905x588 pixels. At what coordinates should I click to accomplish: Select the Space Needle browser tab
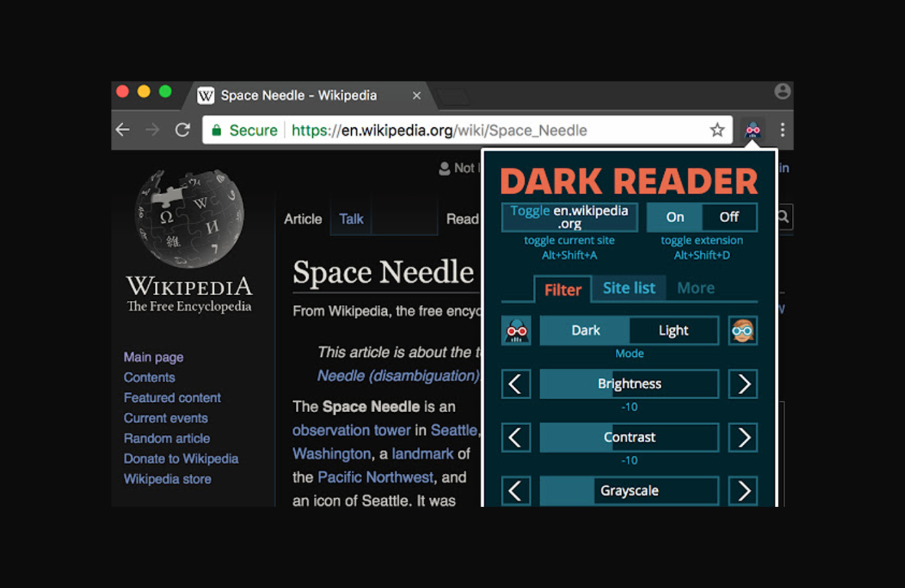pos(308,96)
